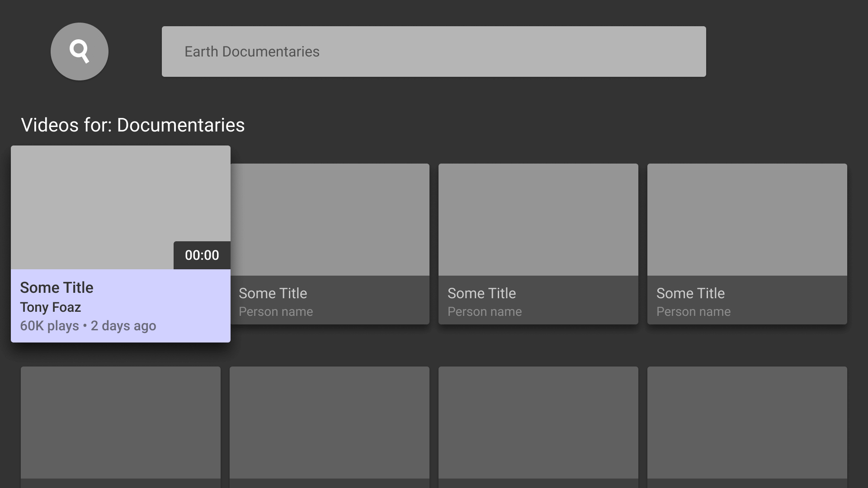The image size is (868, 488).
Task: Click the round search icon button
Action: click(80, 52)
